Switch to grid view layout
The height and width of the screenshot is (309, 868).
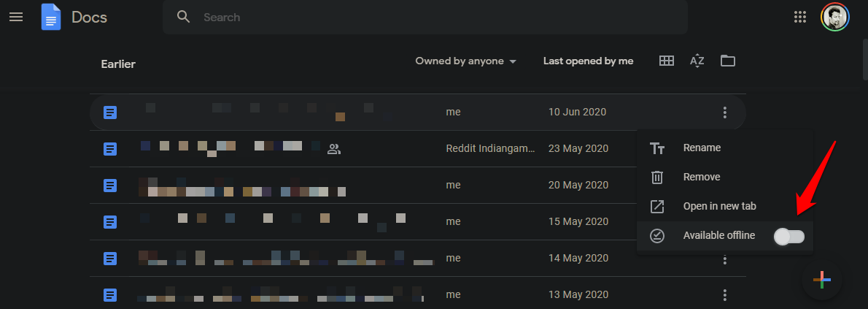(667, 61)
